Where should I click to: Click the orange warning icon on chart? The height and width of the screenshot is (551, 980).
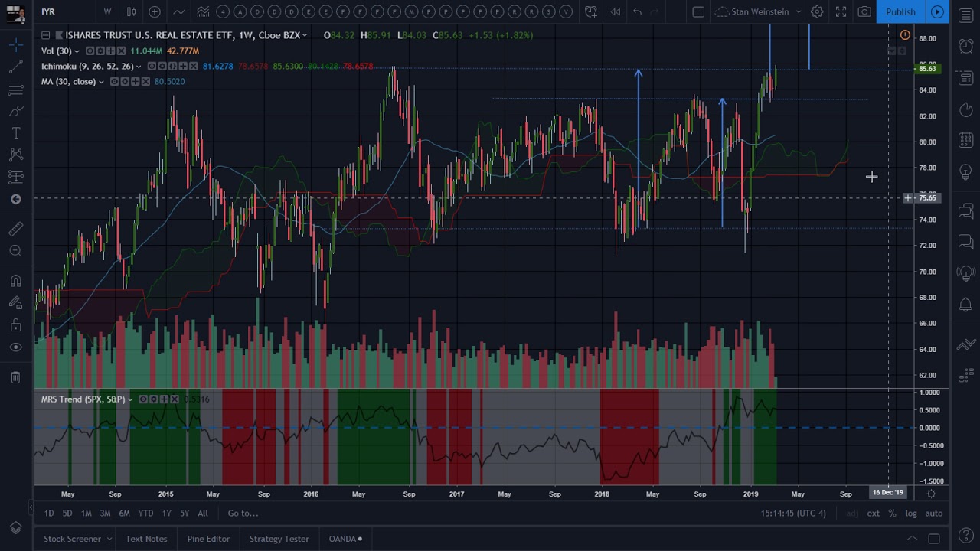pos(905,35)
